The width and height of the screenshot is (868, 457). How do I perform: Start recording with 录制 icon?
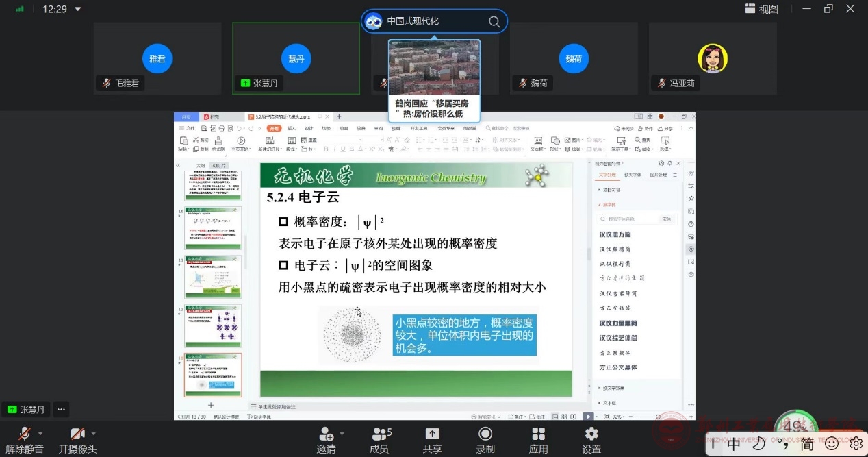pos(485,434)
